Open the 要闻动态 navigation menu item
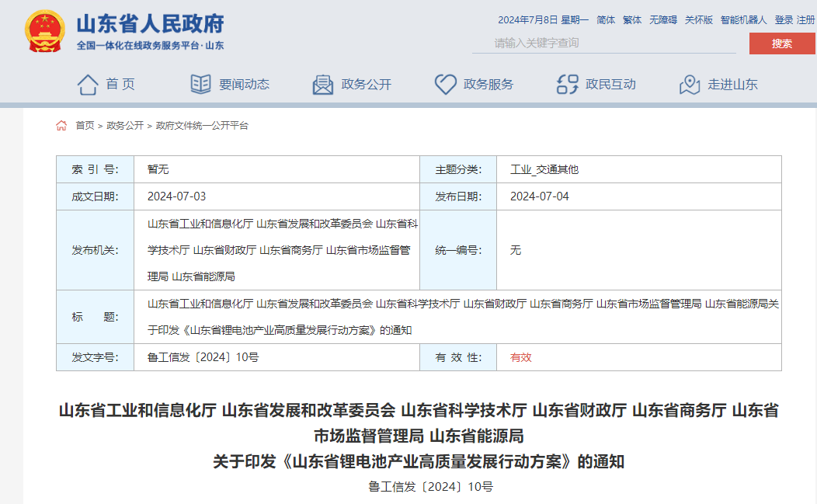 click(x=244, y=85)
